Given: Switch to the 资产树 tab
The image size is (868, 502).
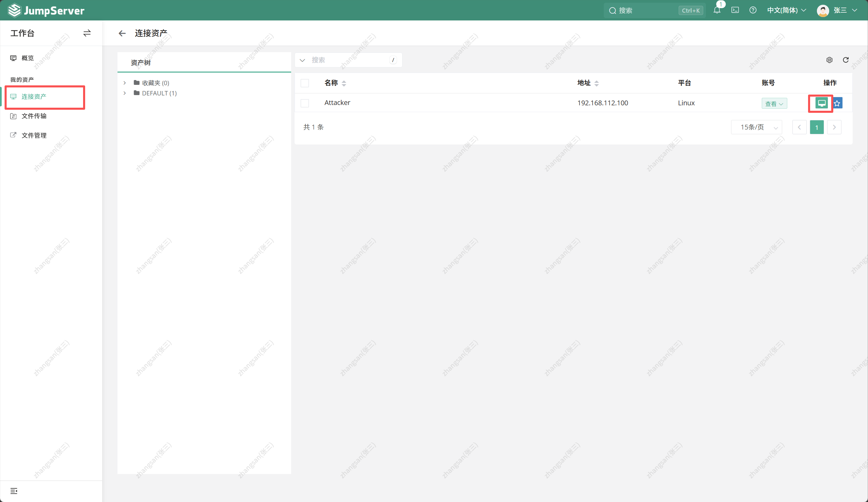Looking at the screenshot, I should tap(141, 63).
